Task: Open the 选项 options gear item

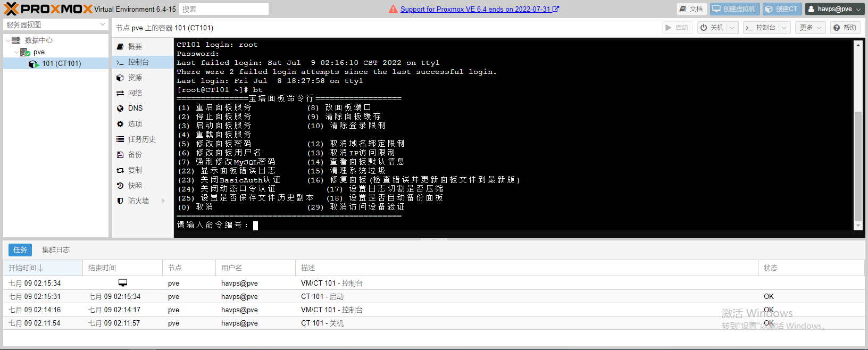Action: click(135, 124)
